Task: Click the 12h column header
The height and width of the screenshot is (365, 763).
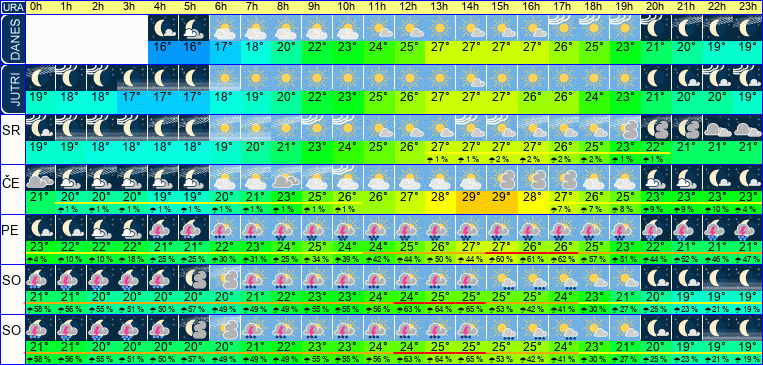Action: tap(410, 7)
